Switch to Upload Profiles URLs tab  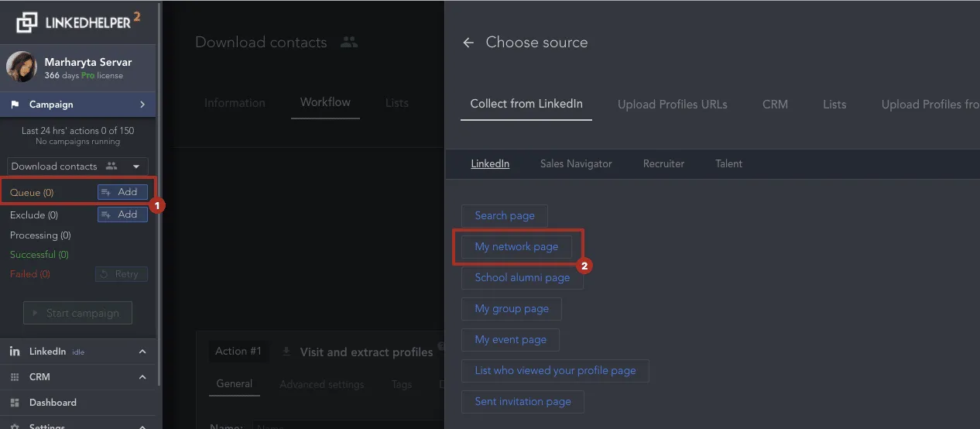[x=673, y=105]
